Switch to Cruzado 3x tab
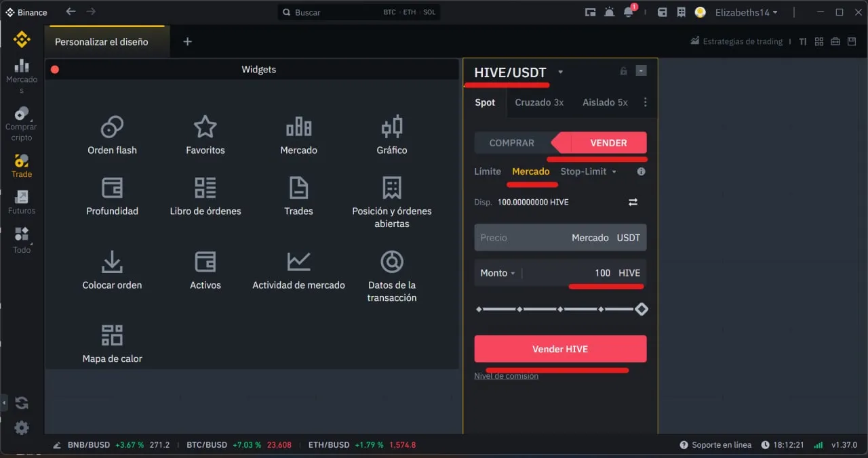 tap(539, 102)
